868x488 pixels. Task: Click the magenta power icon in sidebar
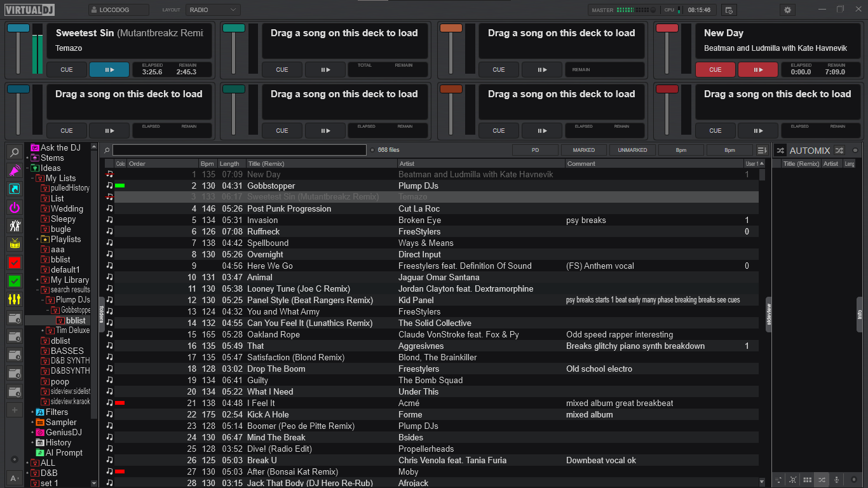pos(14,207)
